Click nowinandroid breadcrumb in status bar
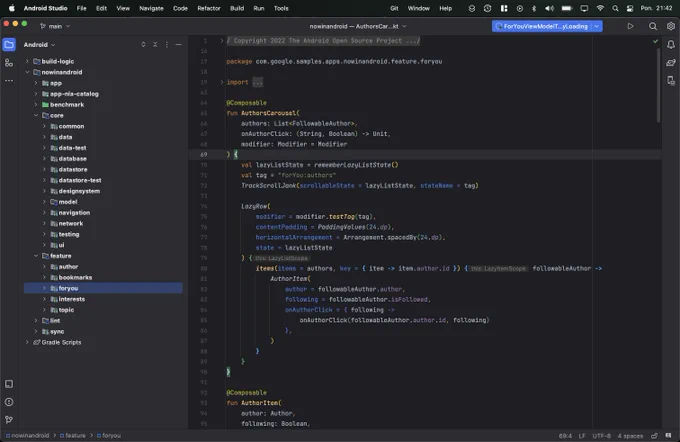The height and width of the screenshot is (442, 680). tap(27, 435)
